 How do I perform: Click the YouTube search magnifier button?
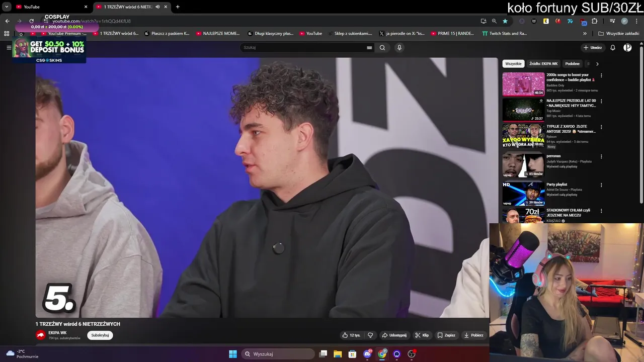click(x=382, y=48)
